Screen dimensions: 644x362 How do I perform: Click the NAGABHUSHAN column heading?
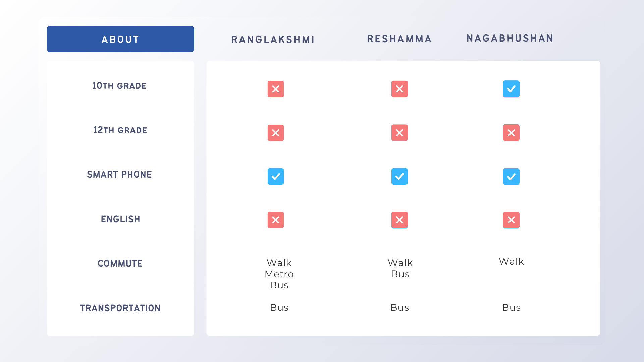point(510,38)
